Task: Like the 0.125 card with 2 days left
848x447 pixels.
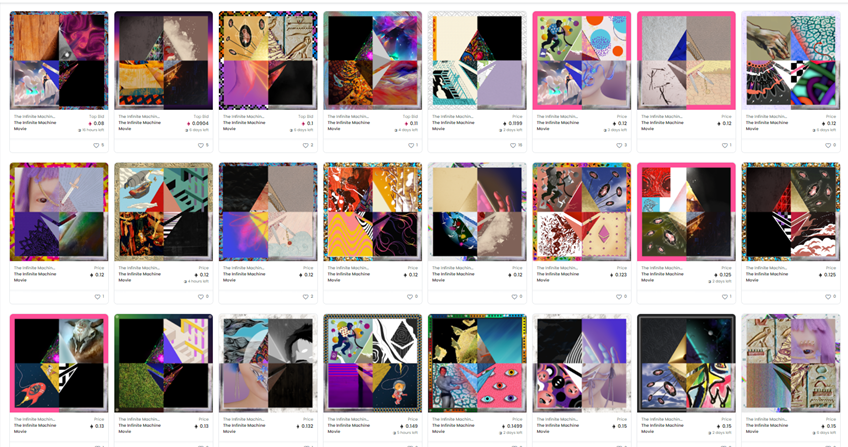Action: click(x=724, y=297)
